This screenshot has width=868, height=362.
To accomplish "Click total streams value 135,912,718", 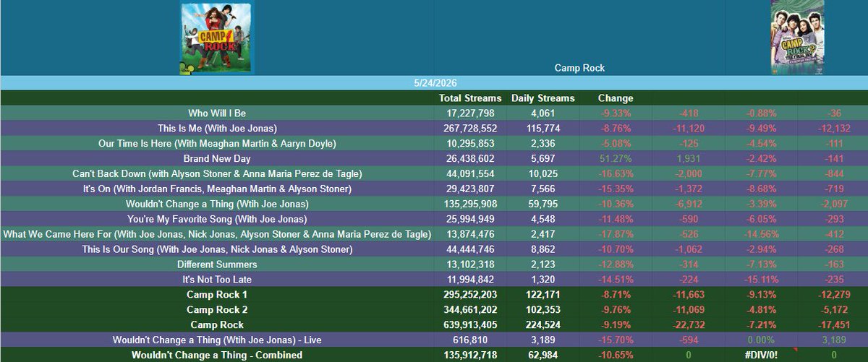I will click(470, 355).
